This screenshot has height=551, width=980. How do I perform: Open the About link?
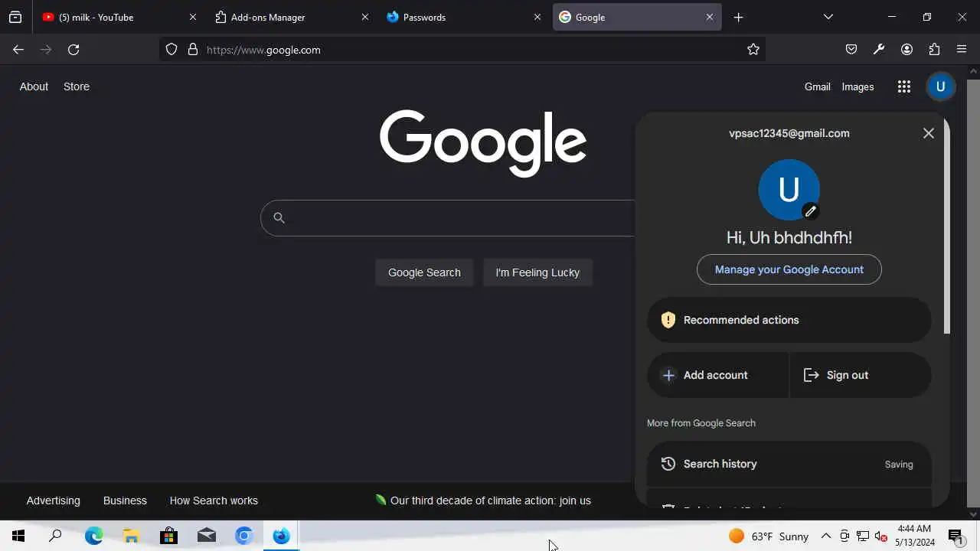(34, 86)
